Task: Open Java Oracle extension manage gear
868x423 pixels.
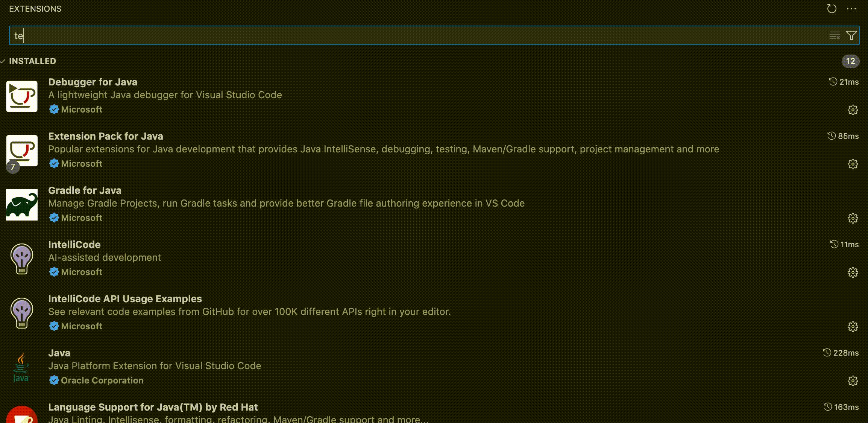Action: (x=853, y=381)
